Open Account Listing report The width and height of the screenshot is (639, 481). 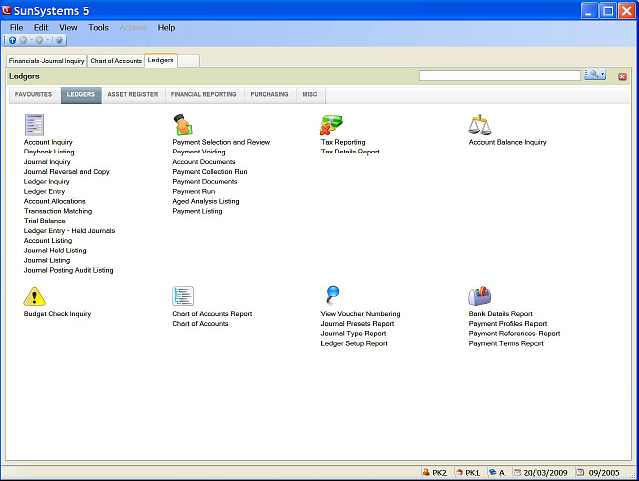pos(48,240)
